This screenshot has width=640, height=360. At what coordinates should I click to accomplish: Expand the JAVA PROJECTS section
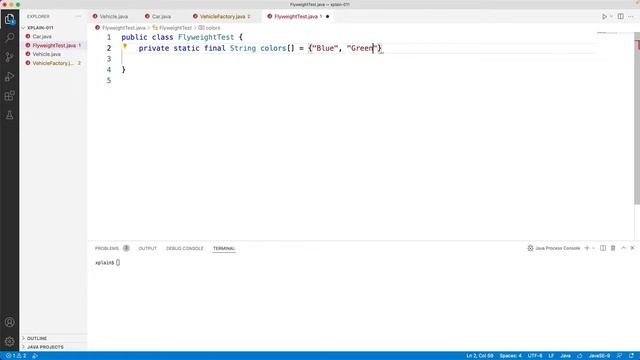click(x=45, y=347)
